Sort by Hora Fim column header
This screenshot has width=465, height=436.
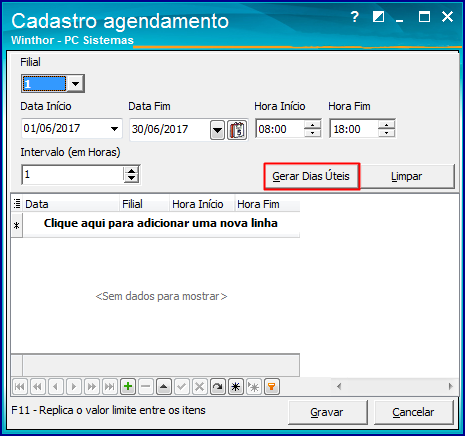(267, 204)
